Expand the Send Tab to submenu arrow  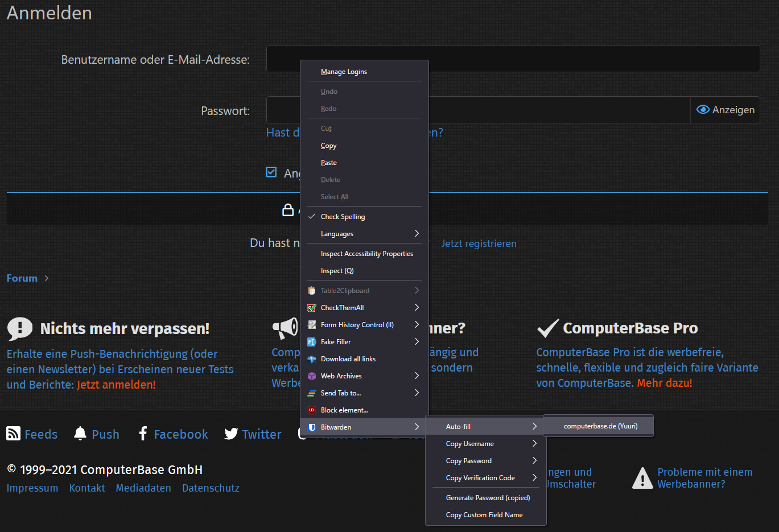tap(417, 393)
